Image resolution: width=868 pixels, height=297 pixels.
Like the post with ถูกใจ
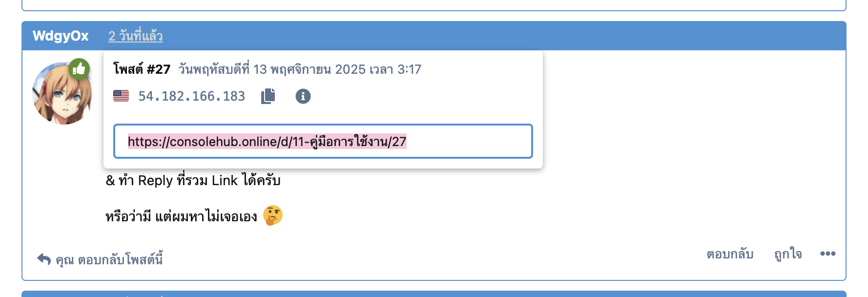coord(787,254)
